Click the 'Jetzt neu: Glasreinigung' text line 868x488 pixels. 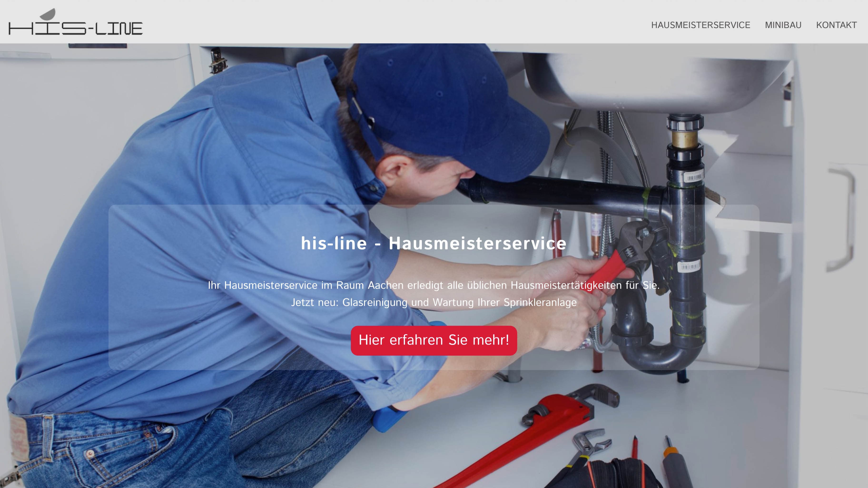[434, 303]
